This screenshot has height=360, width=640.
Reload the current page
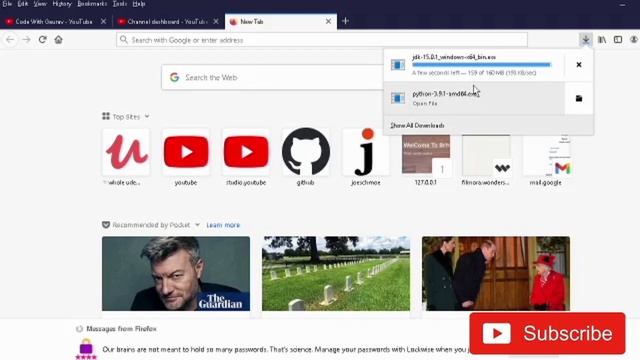(42, 40)
